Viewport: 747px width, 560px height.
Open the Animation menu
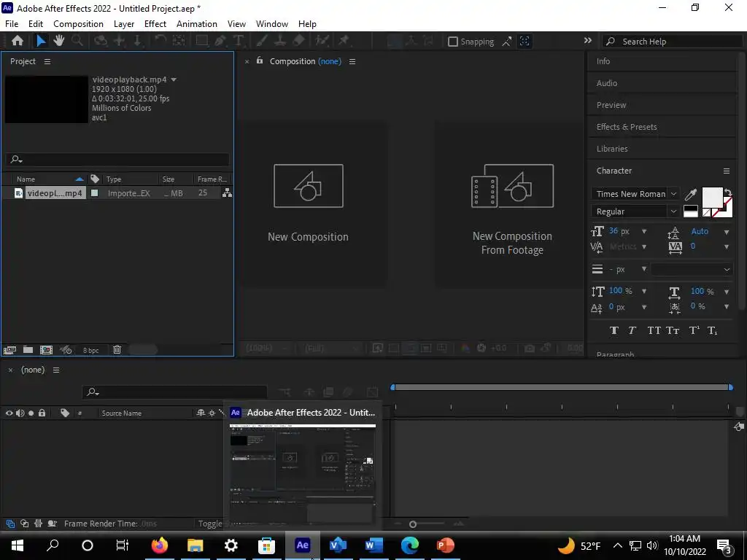click(x=197, y=24)
